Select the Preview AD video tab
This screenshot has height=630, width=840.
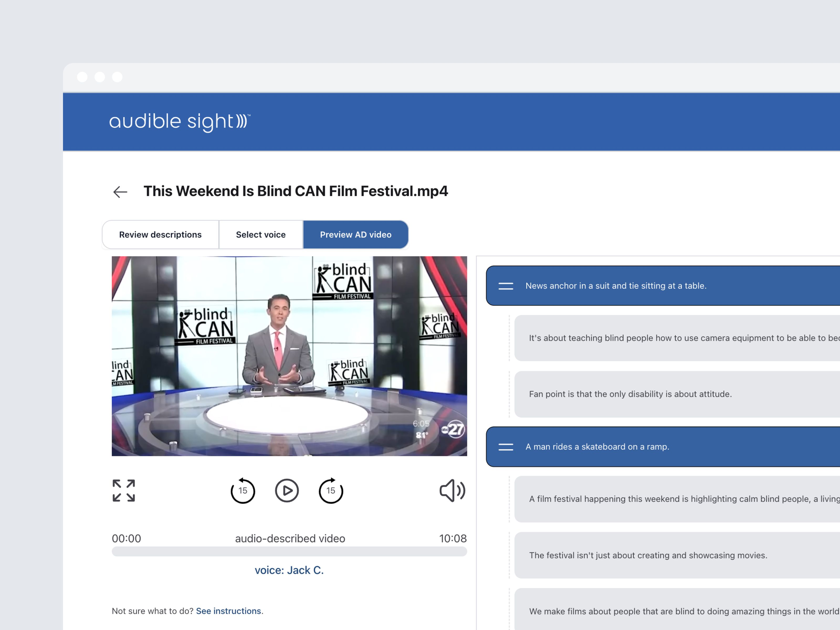click(355, 235)
